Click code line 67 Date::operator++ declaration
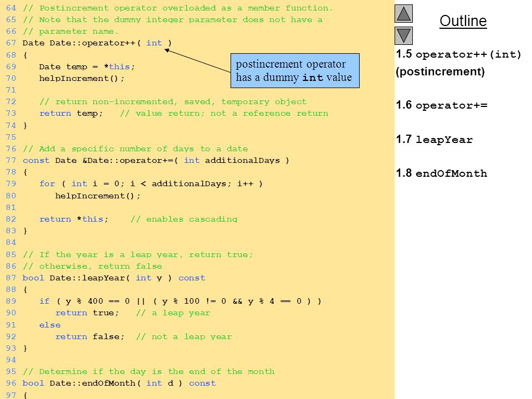 97,43
